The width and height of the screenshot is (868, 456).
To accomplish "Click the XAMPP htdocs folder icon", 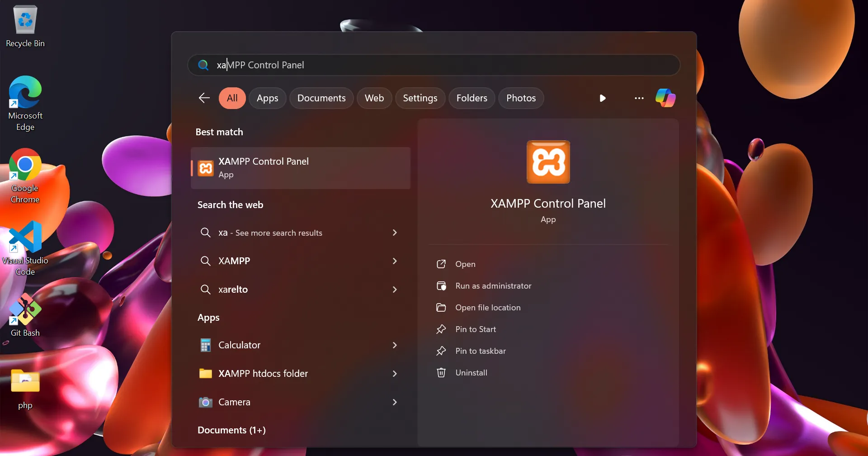I will (x=206, y=374).
